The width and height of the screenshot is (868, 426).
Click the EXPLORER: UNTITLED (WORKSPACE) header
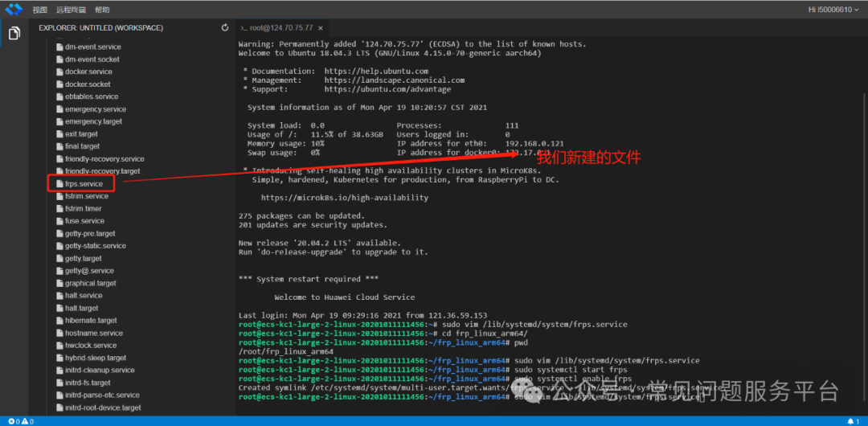[100, 27]
